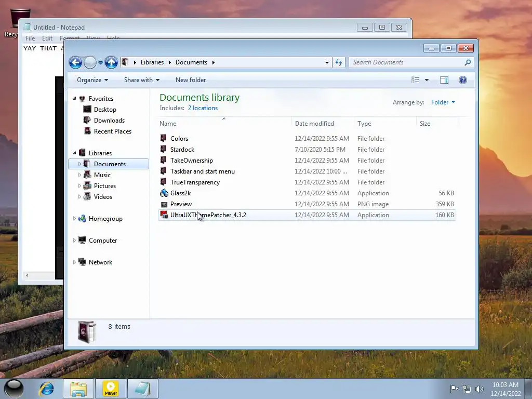This screenshot has height=399, width=532.
Task: Click Libraries in the address breadcrumb
Action: click(x=152, y=62)
